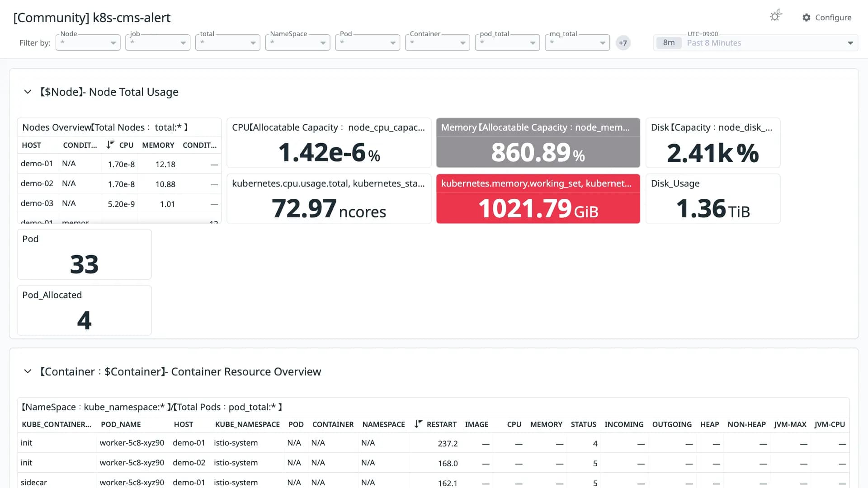Click the CPU column sort icon

pyautogui.click(x=110, y=145)
